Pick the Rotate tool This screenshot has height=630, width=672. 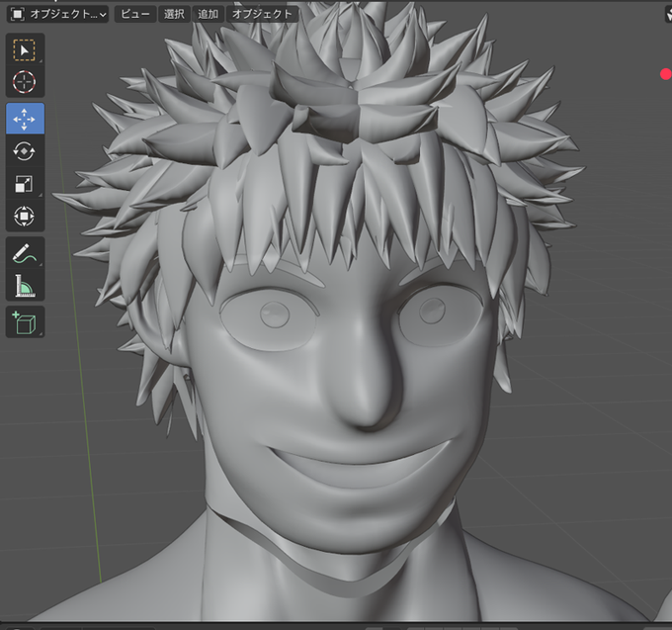tap(25, 151)
